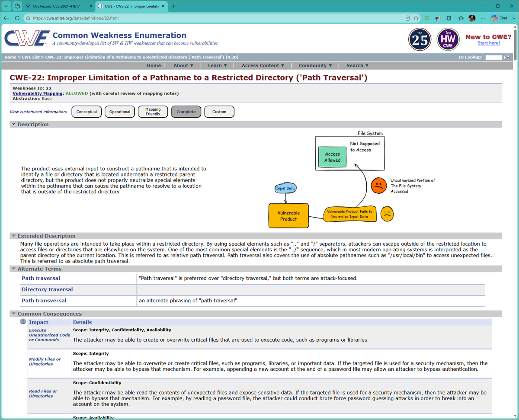Image resolution: width=519 pixels, height=420 pixels.
Task: Click the 'Path transversal' term cell
Action: coord(78,301)
